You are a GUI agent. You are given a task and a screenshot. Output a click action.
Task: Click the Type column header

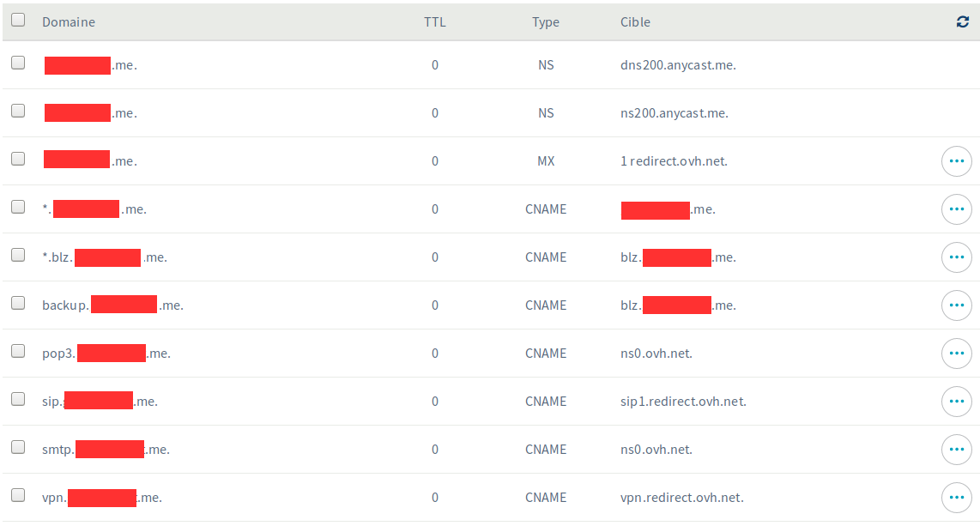pos(546,22)
